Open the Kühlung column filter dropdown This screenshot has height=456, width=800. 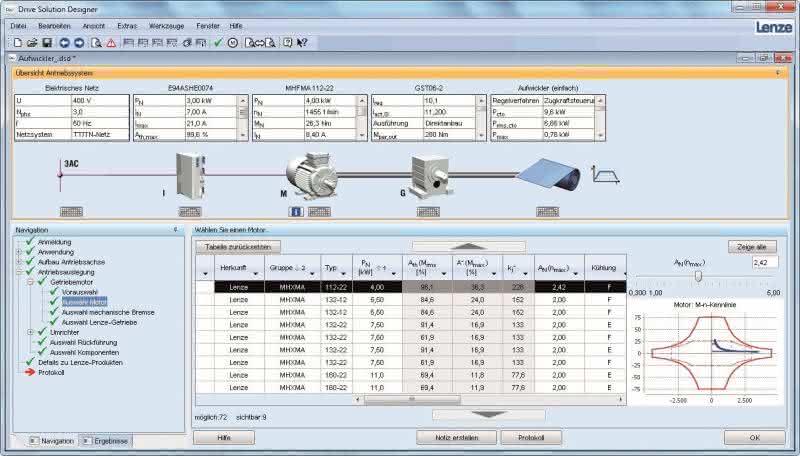pyautogui.click(x=624, y=274)
